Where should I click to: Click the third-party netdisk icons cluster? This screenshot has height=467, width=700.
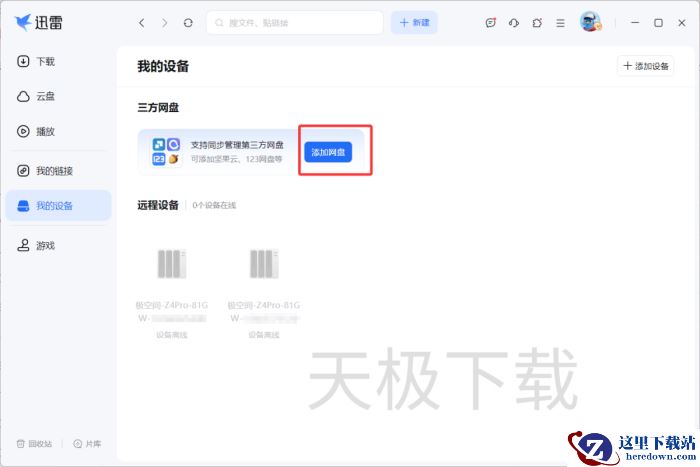(166, 152)
